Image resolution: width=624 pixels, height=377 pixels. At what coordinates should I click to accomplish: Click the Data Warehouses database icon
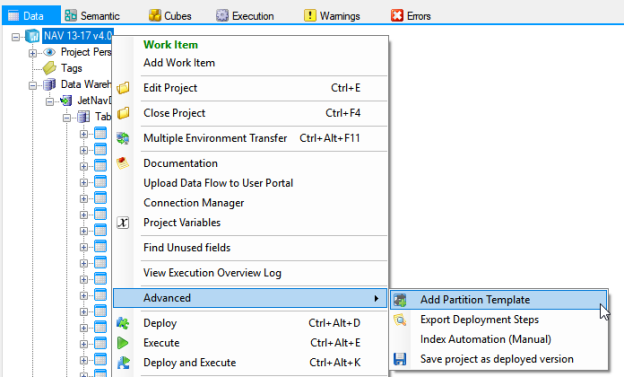49,84
